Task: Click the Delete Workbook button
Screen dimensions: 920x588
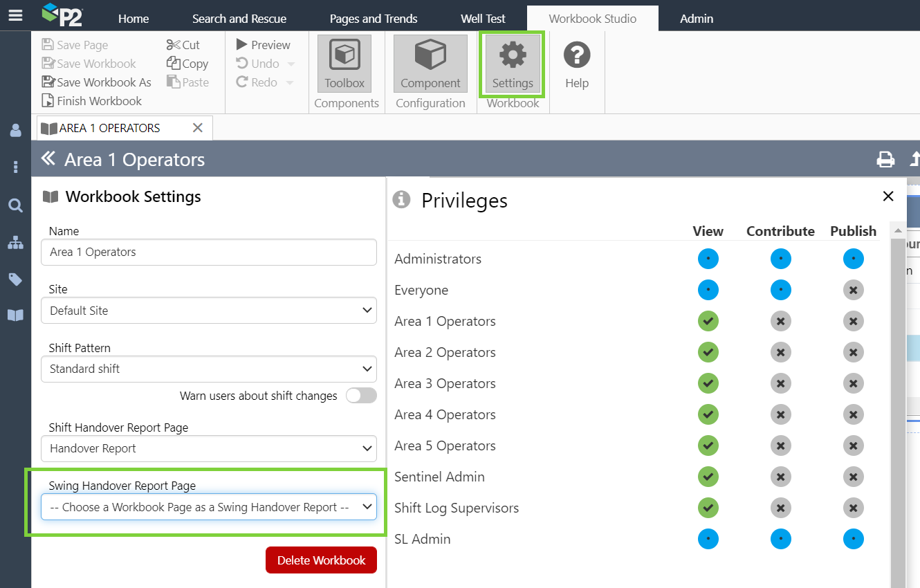Action: [x=321, y=560]
